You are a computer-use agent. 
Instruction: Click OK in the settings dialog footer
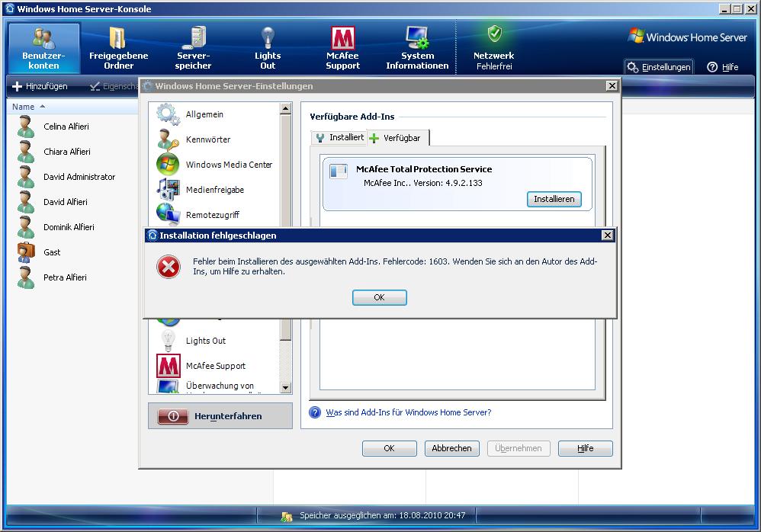pyautogui.click(x=389, y=448)
